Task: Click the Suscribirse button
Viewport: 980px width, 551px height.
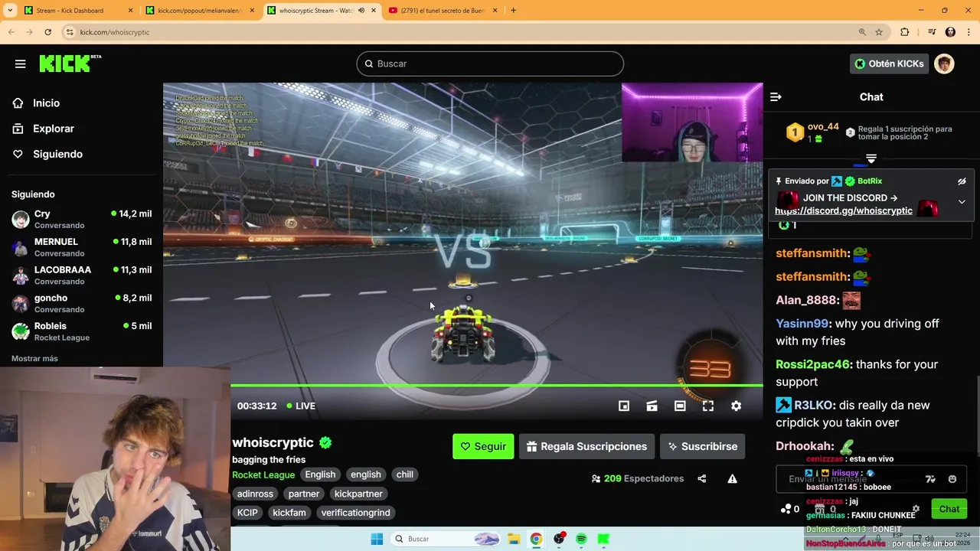Action: click(x=702, y=446)
